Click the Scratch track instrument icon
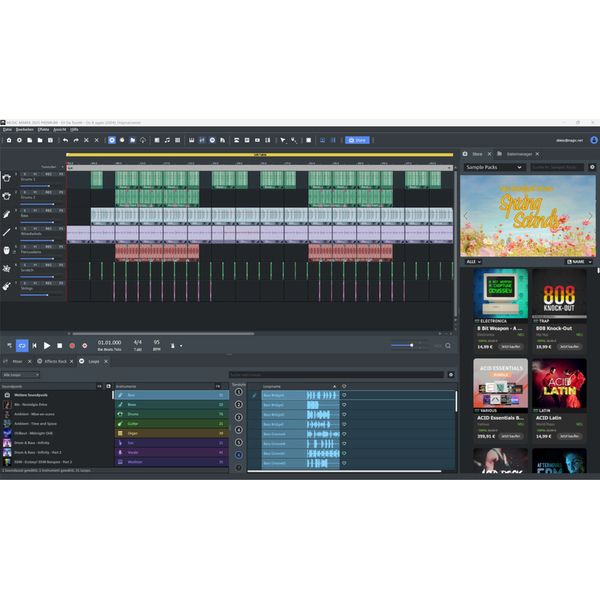 coord(7,269)
